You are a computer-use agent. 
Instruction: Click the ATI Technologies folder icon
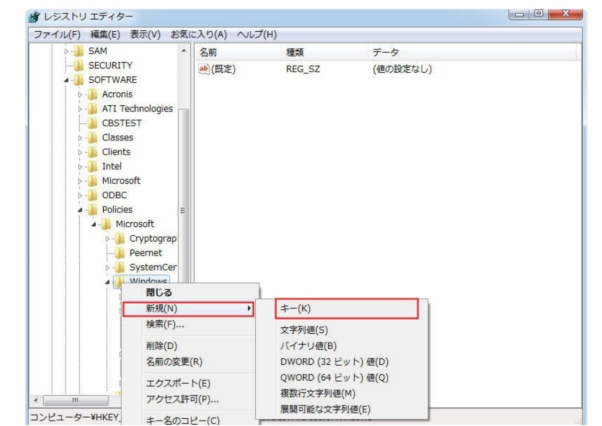[92, 109]
